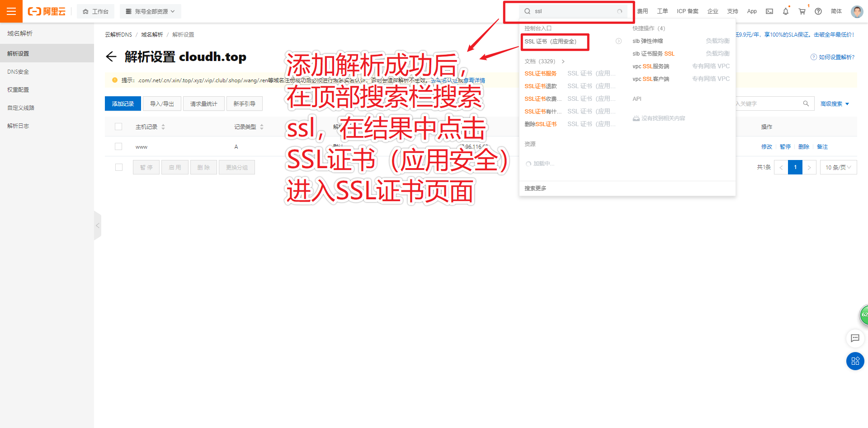This screenshot has height=428, width=868.
Task: Click the 请求量统计 button
Action: pos(203,103)
